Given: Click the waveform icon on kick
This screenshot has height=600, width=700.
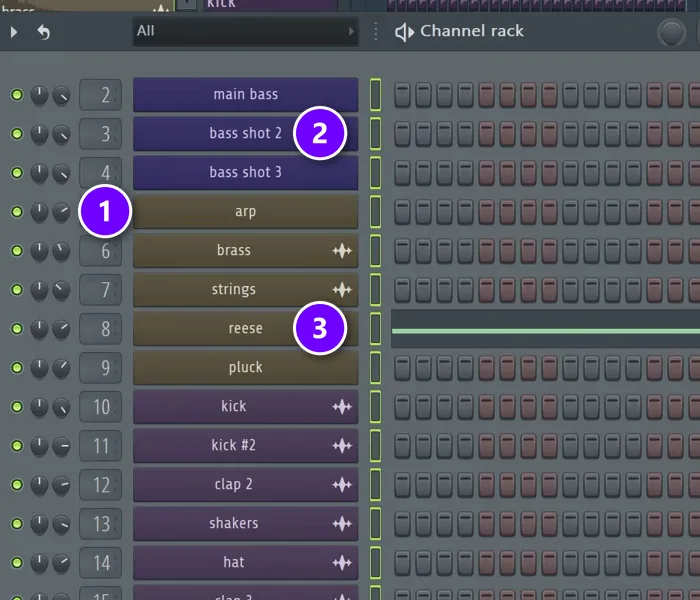Looking at the screenshot, I should click(x=342, y=407).
